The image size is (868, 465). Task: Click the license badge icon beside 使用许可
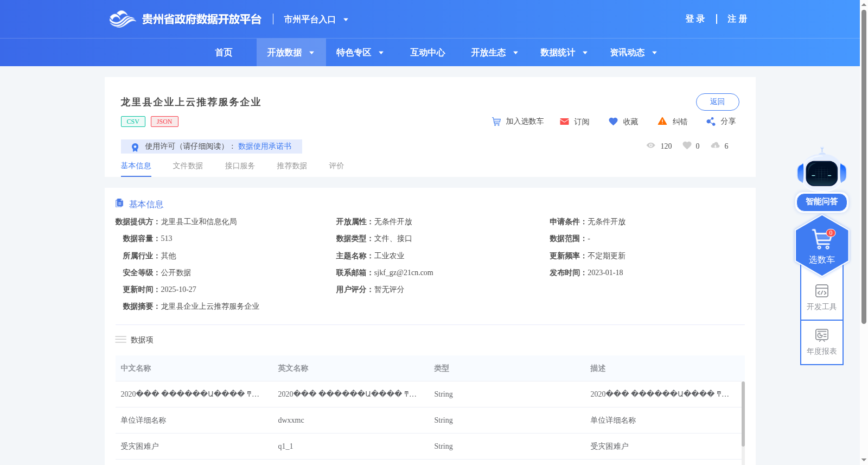pyautogui.click(x=135, y=146)
